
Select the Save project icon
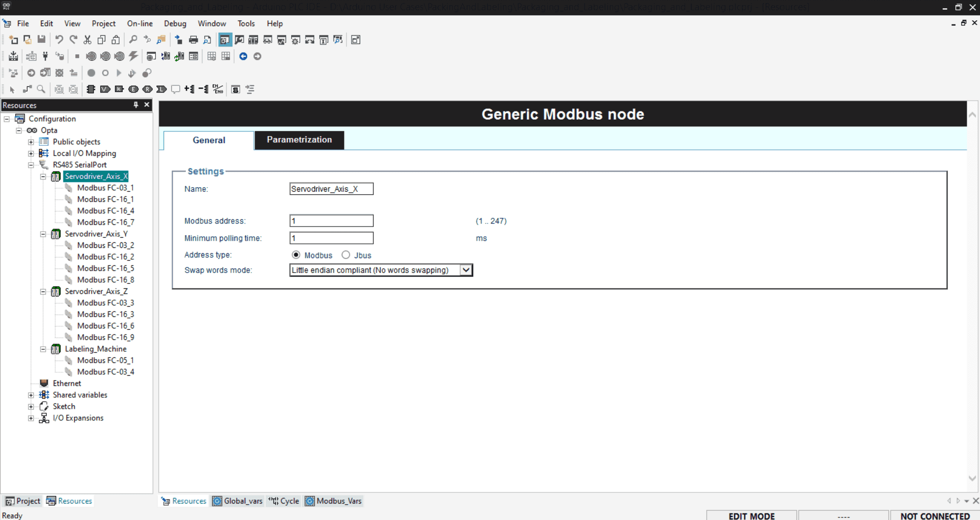pyautogui.click(x=41, y=39)
